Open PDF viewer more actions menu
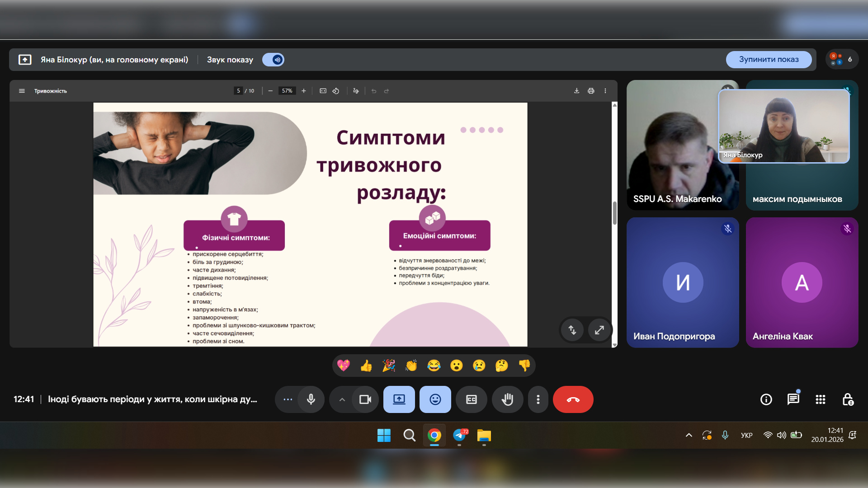This screenshot has width=868, height=488. click(x=605, y=91)
